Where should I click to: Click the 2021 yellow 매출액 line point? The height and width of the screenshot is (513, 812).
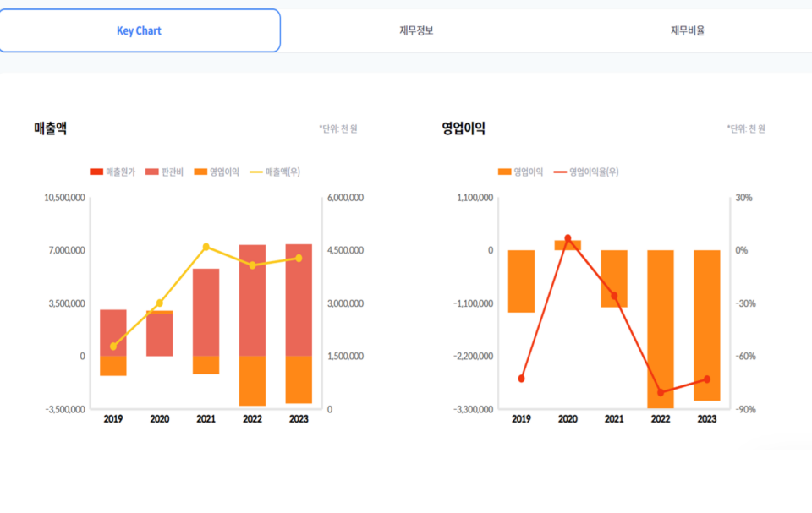pos(206,247)
